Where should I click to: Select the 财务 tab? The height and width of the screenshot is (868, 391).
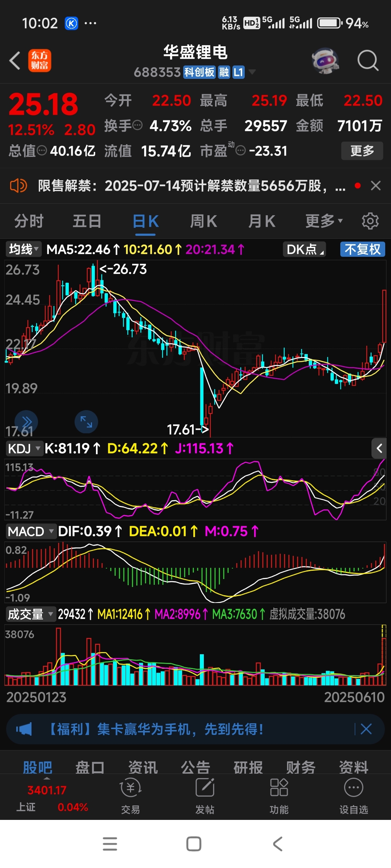(x=301, y=767)
